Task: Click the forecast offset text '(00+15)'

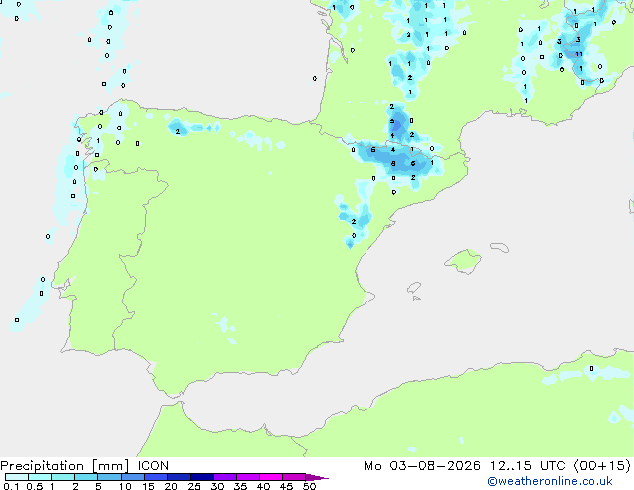Action: coord(602,466)
